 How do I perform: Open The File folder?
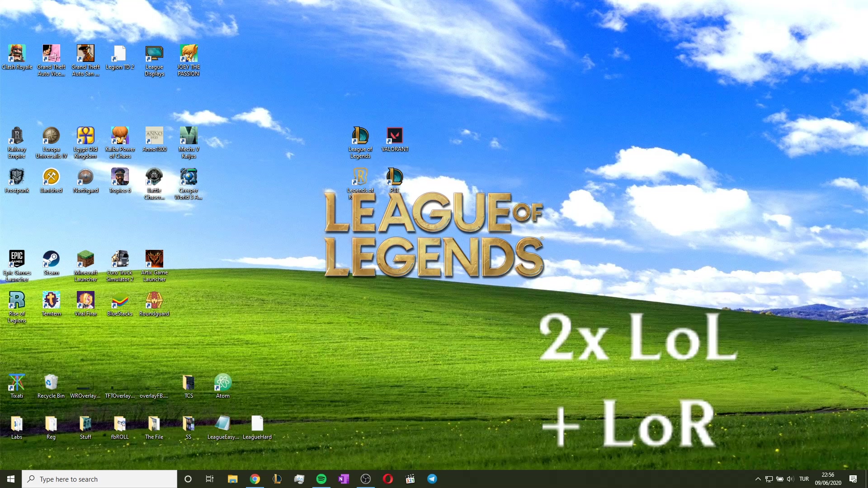154,427
